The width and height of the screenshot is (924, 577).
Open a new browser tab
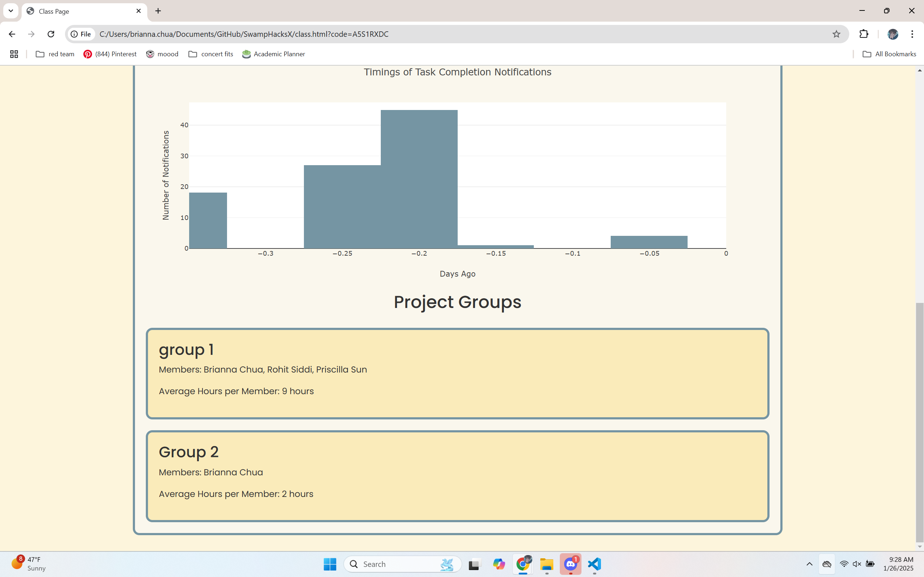click(x=158, y=11)
